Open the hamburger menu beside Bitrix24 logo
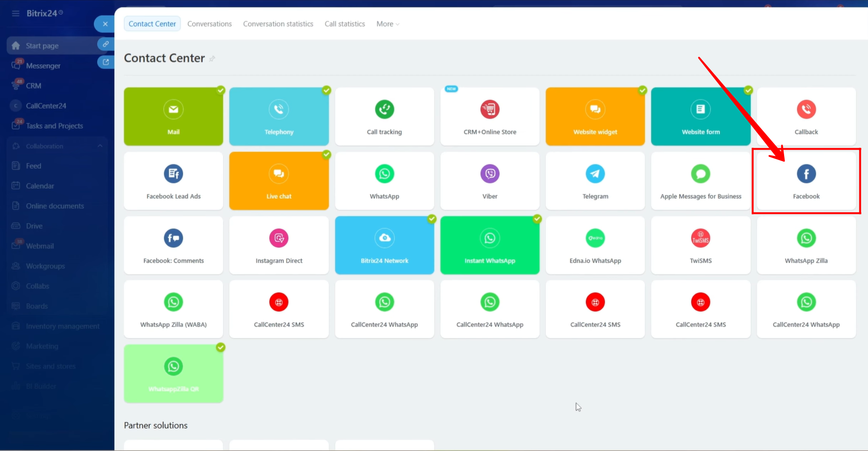The height and width of the screenshot is (451, 868). 16,13
